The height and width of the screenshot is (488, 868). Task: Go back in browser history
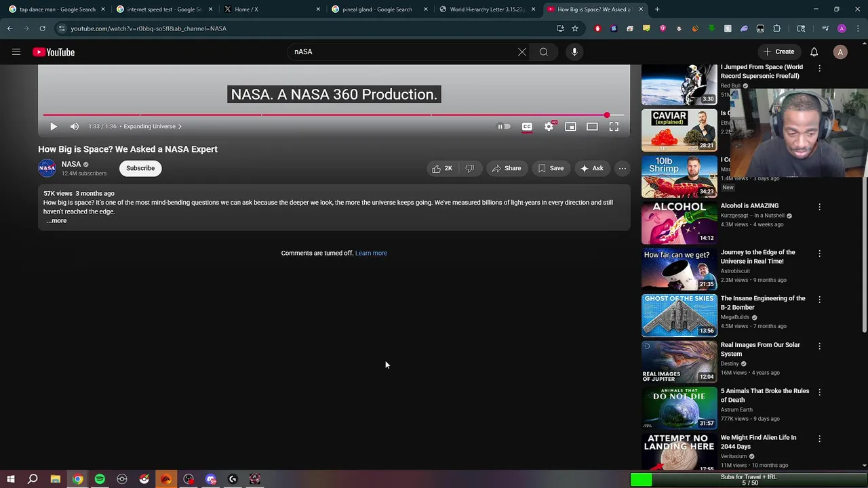click(9, 28)
